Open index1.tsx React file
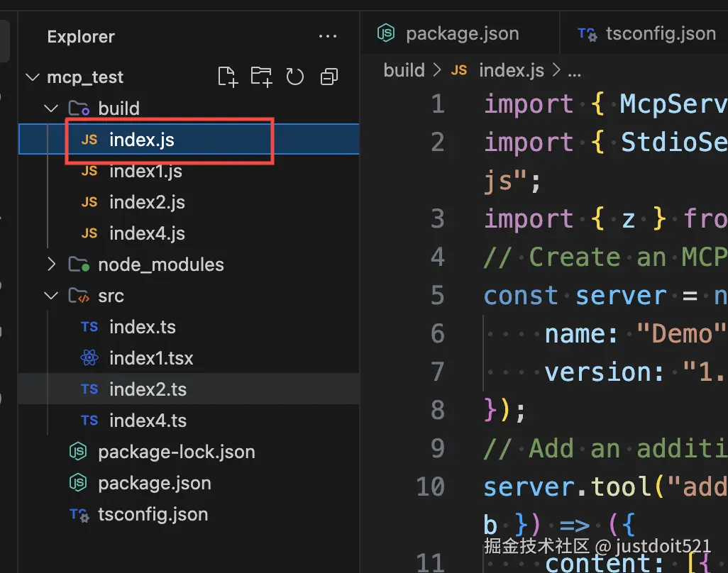This screenshot has width=728, height=573. (189, 358)
